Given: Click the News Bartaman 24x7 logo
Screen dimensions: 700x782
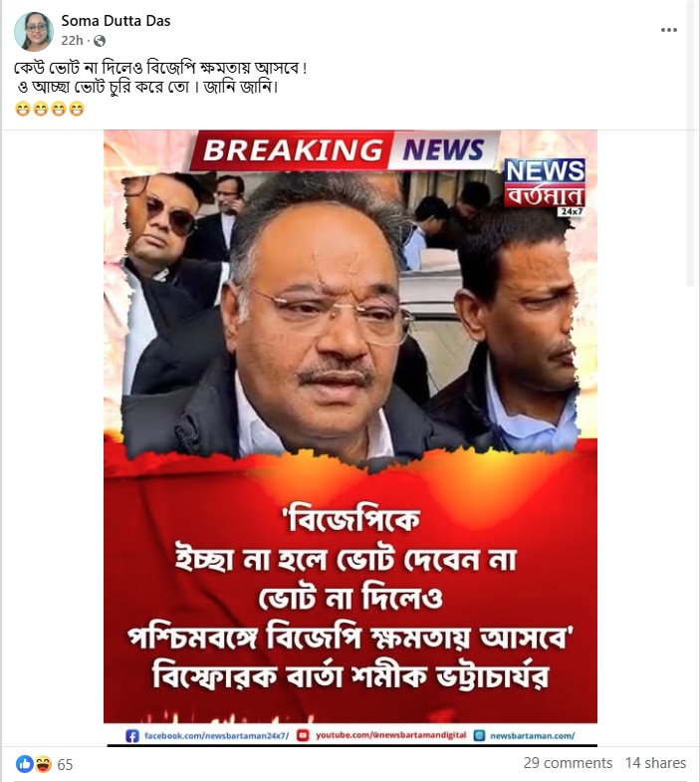Looking at the screenshot, I should [x=545, y=187].
